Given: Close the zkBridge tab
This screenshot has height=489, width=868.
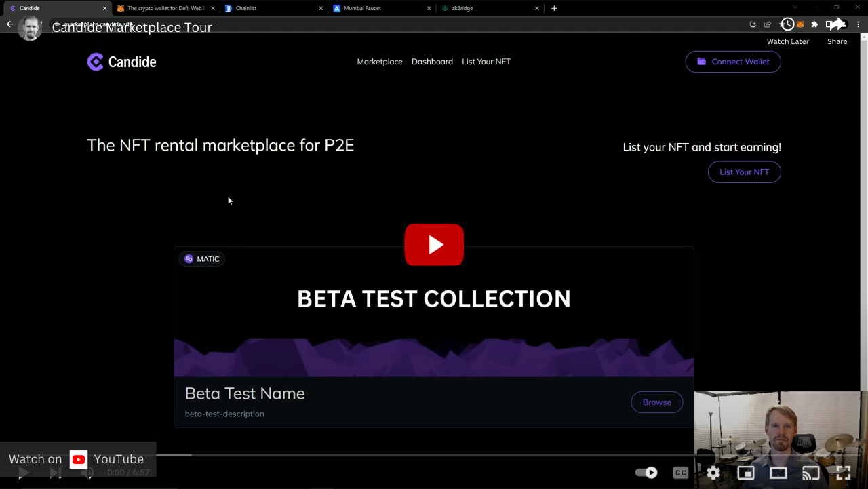Looking at the screenshot, I should 537,8.
